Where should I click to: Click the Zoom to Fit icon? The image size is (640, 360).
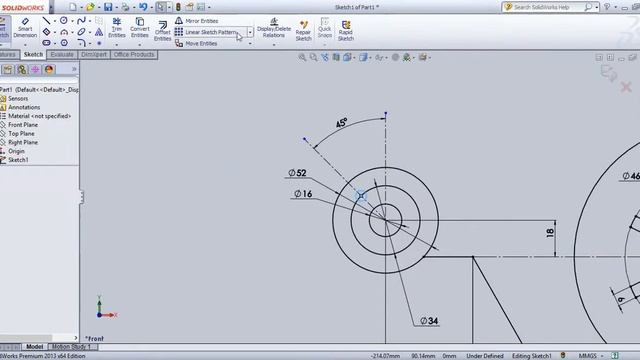click(x=302, y=58)
